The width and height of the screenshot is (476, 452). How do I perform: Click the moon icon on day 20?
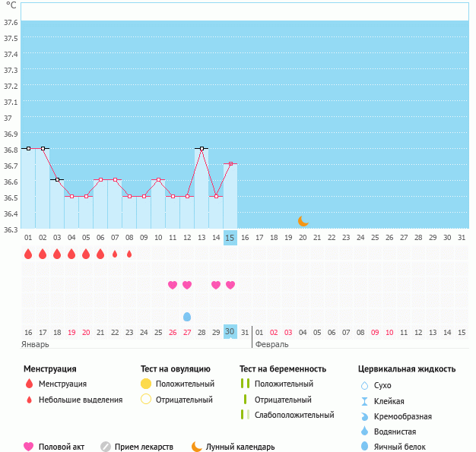(x=303, y=220)
